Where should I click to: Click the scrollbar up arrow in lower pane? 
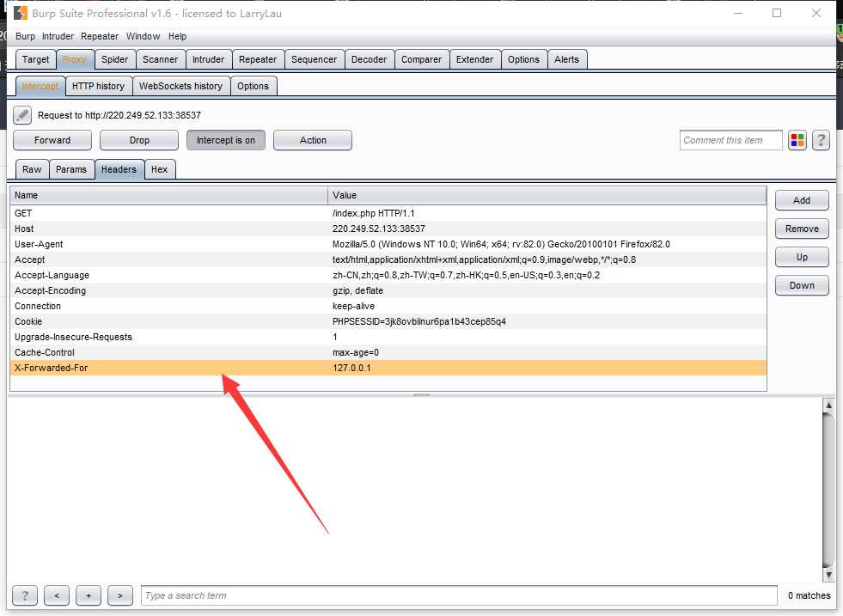[828, 405]
